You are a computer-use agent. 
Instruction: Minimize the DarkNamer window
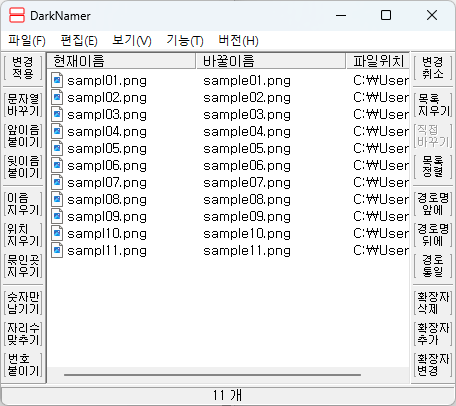[341, 15]
